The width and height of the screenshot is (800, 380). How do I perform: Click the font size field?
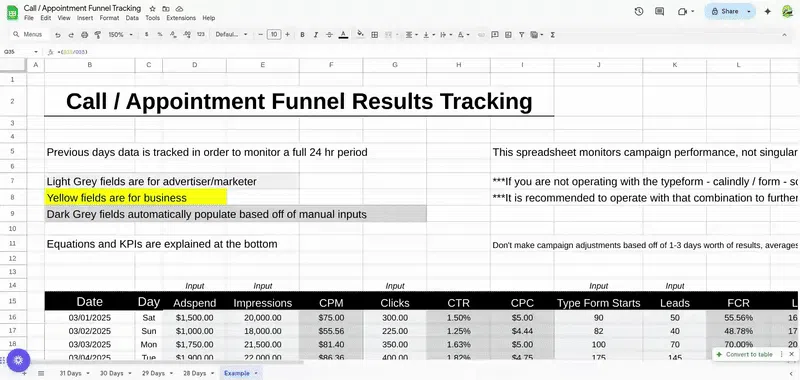click(x=274, y=35)
